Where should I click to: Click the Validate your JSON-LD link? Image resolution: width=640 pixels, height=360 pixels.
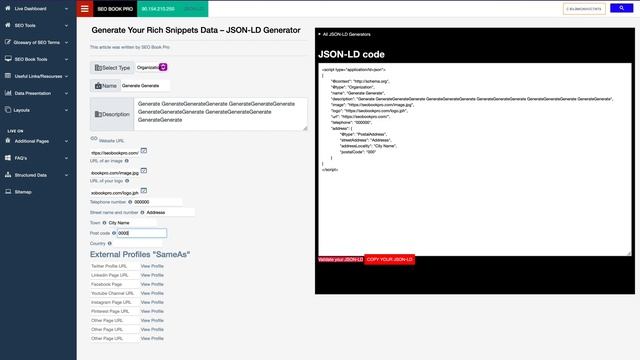tap(340, 260)
